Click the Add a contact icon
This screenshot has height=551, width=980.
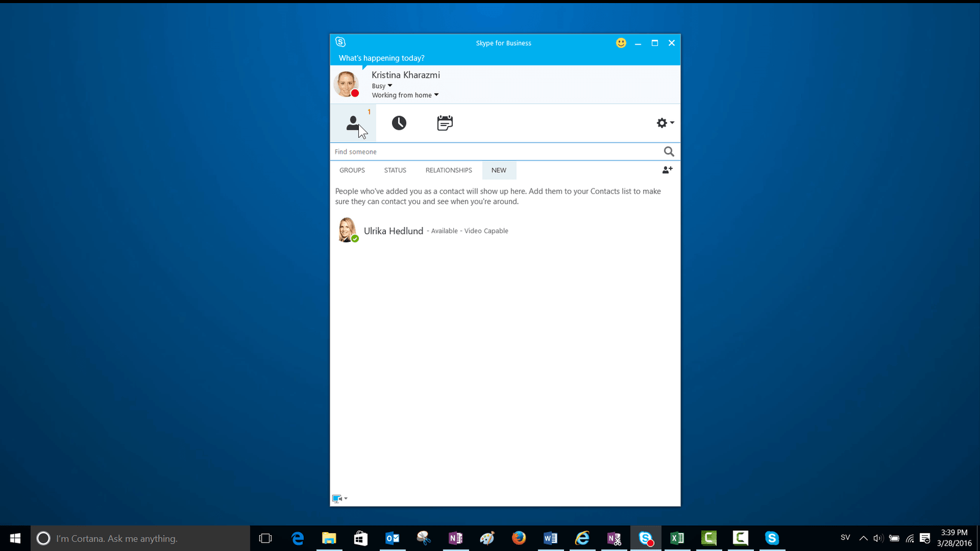point(667,170)
